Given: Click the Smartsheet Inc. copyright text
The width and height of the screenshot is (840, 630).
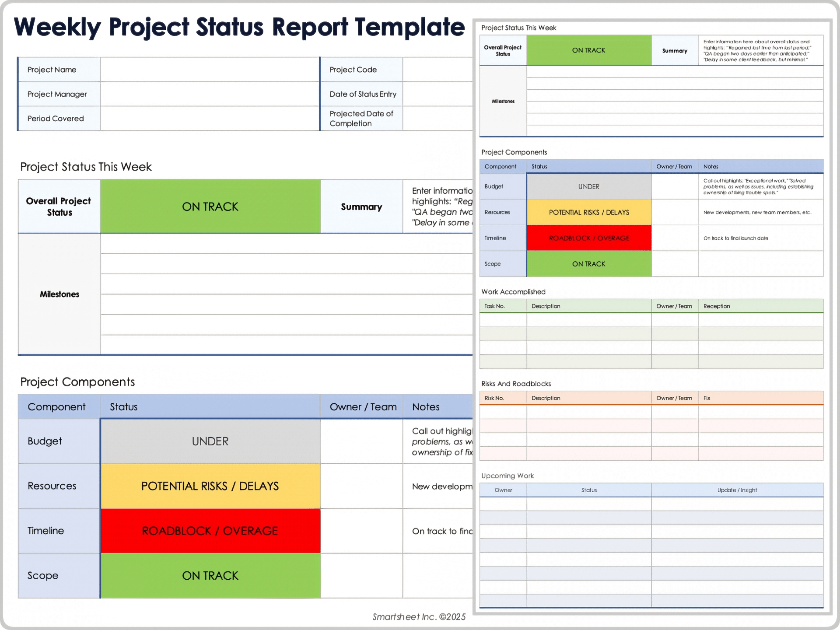Looking at the screenshot, I should coord(419,616).
